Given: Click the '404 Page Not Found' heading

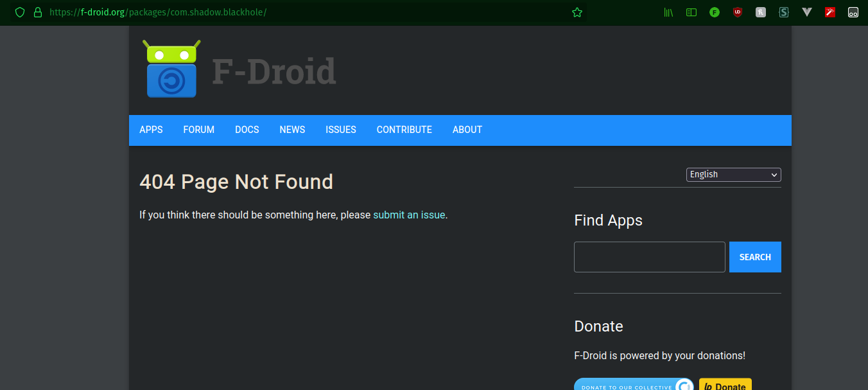Looking at the screenshot, I should tap(236, 182).
